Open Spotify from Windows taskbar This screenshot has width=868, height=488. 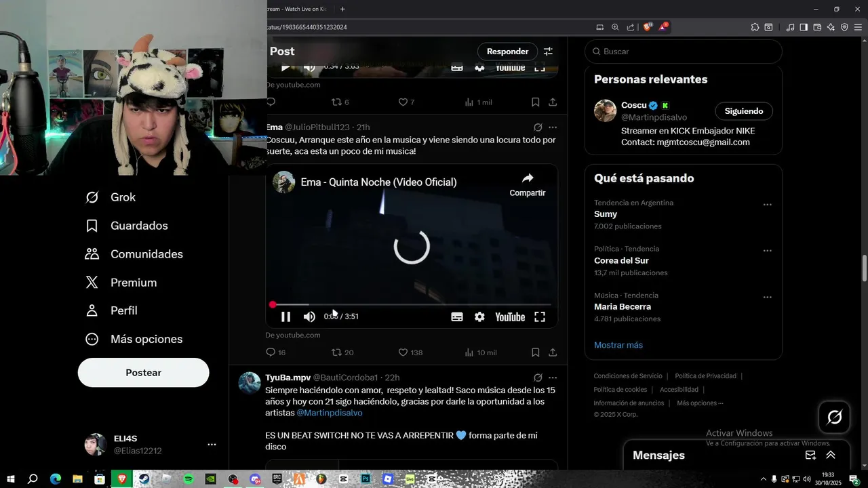coord(189,479)
